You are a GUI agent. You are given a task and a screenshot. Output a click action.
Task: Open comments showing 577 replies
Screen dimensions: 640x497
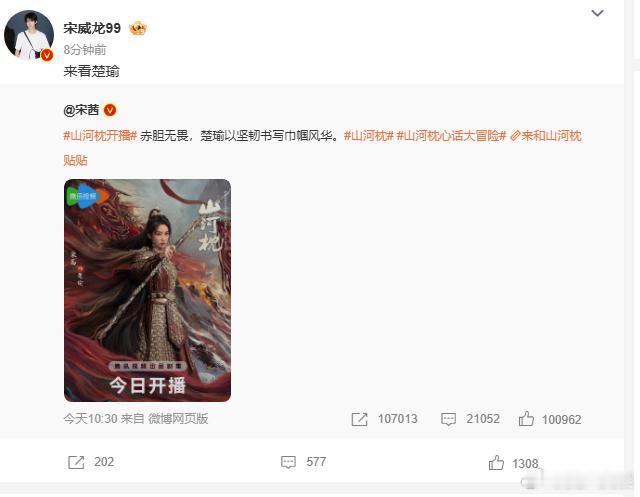point(303,462)
